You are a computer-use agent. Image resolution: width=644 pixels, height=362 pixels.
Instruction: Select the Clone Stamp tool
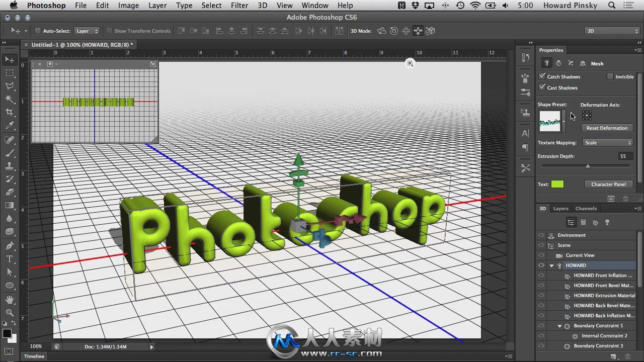point(10,166)
